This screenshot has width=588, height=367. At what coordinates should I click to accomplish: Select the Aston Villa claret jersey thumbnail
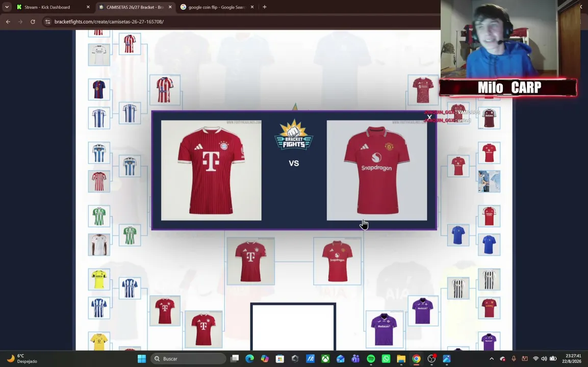tap(489, 118)
